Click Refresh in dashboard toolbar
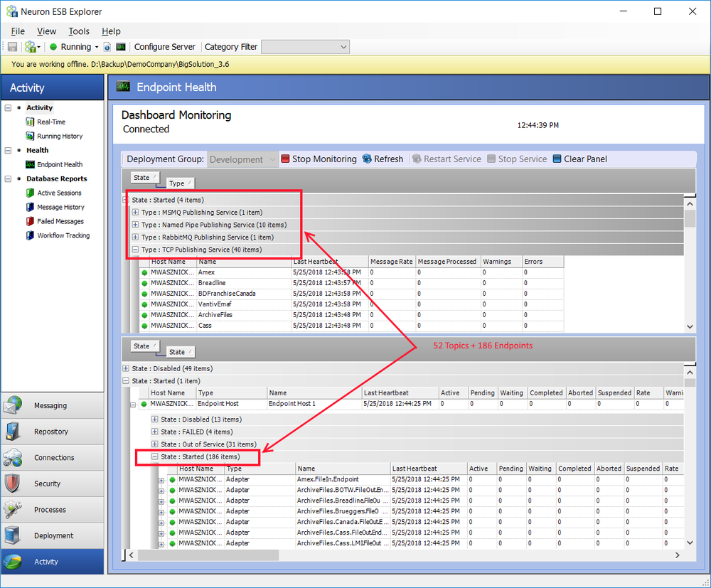This screenshot has height=588, width=711. [x=383, y=159]
